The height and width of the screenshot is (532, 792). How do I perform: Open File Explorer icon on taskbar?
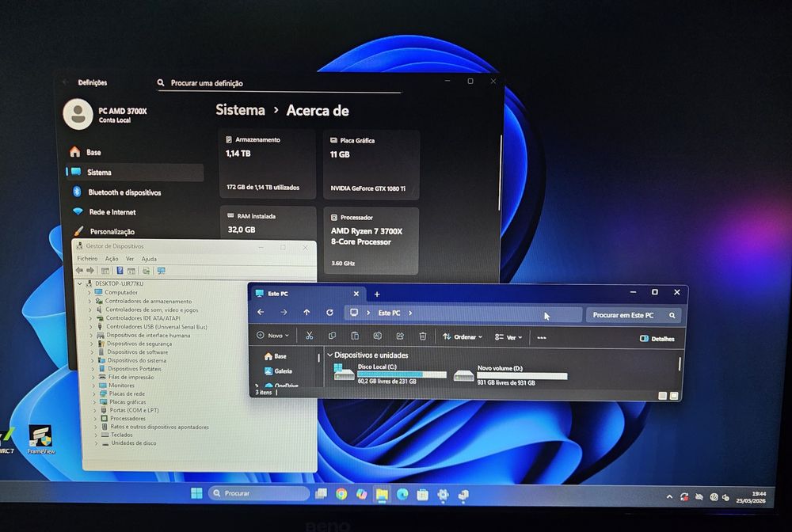tap(382, 494)
